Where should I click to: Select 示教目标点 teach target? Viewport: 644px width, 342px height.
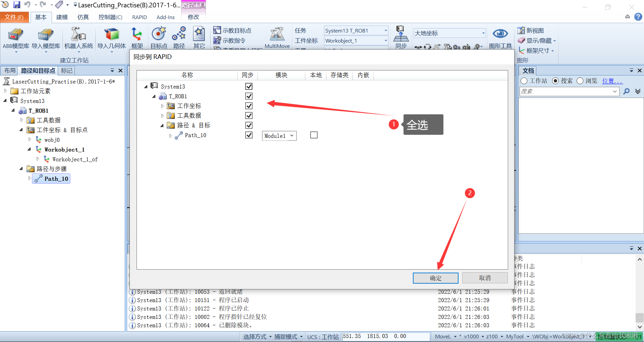[232, 31]
